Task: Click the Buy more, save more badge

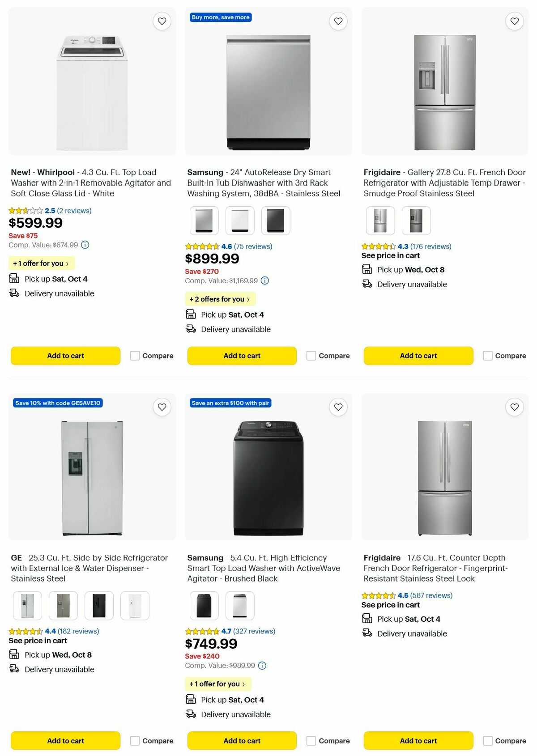Action: [x=221, y=17]
